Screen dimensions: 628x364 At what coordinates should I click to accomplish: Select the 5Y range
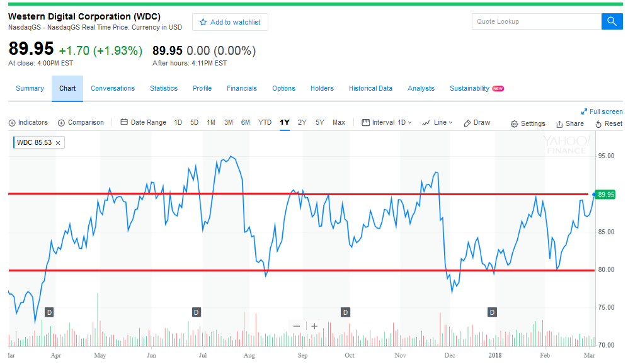(319, 123)
